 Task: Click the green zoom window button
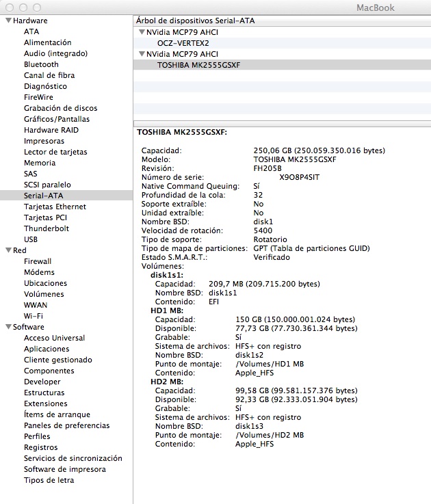38,7
